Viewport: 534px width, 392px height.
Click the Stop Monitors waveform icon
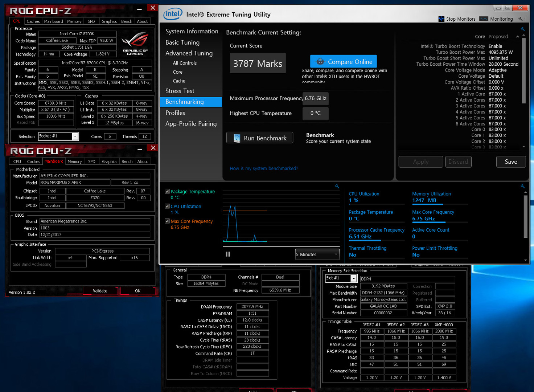(x=441, y=19)
